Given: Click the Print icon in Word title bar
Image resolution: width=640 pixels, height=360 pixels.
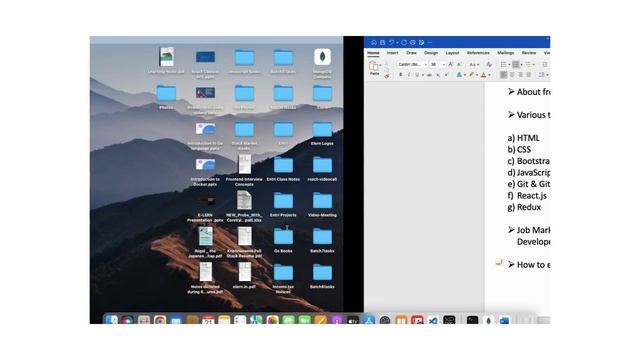Looking at the screenshot, I should coord(413,42).
